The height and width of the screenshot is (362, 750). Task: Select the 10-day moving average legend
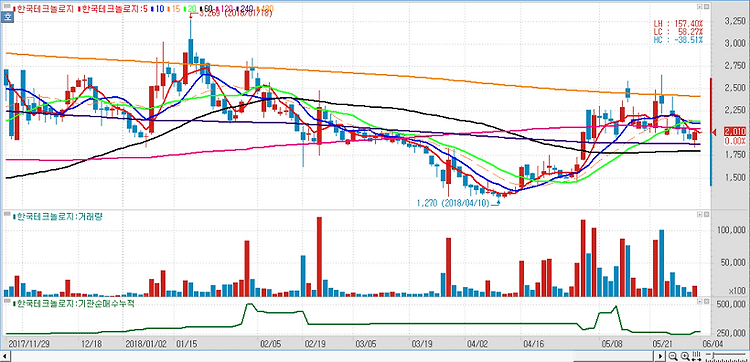click(x=157, y=9)
